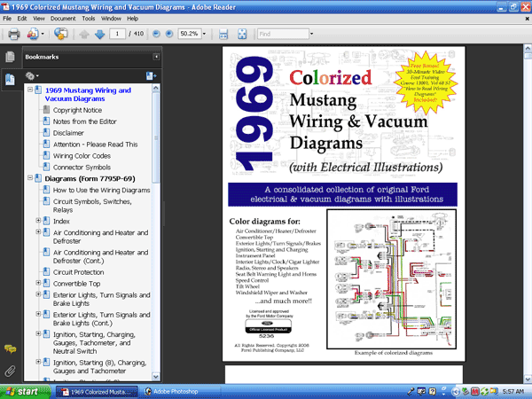
Task: Open bookmarks options gear menu
Action: [32, 76]
